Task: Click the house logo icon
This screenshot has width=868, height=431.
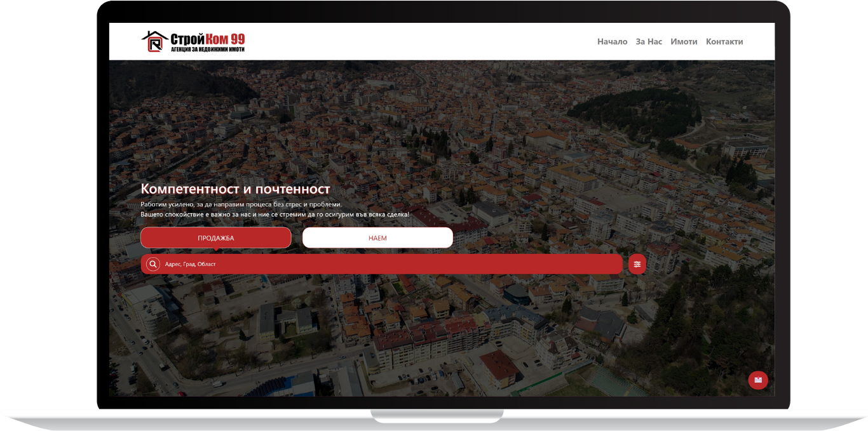Action: click(154, 41)
